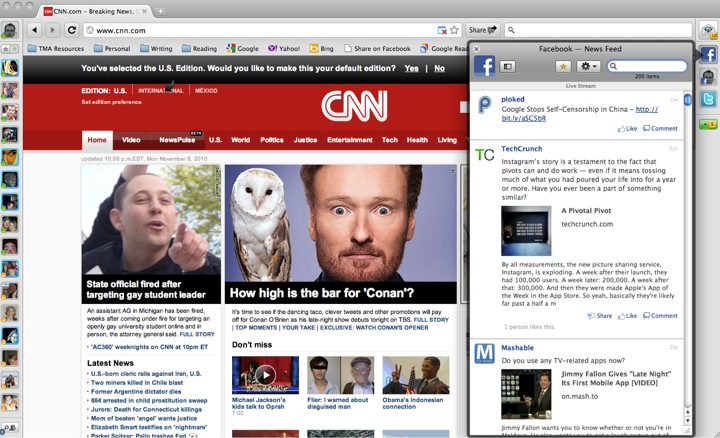Comment on the TechCrunch post
This screenshot has height=438, width=720.
click(x=660, y=316)
